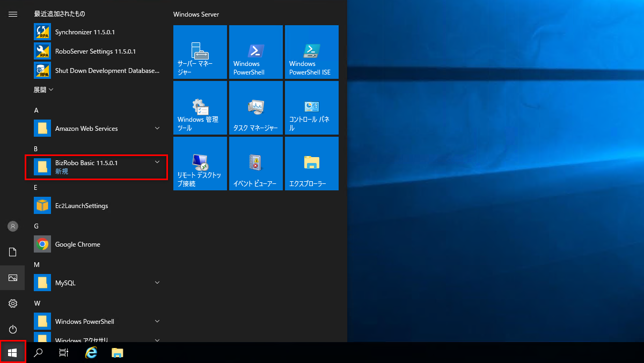Image resolution: width=644 pixels, height=363 pixels.
Task: Click the letter B group header
Action: click(36, 149)
